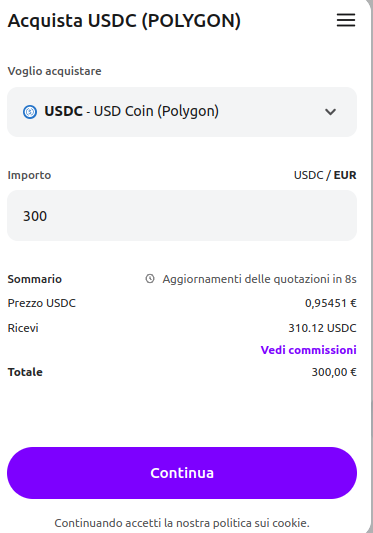Click the Importo label

click(29, 175)
